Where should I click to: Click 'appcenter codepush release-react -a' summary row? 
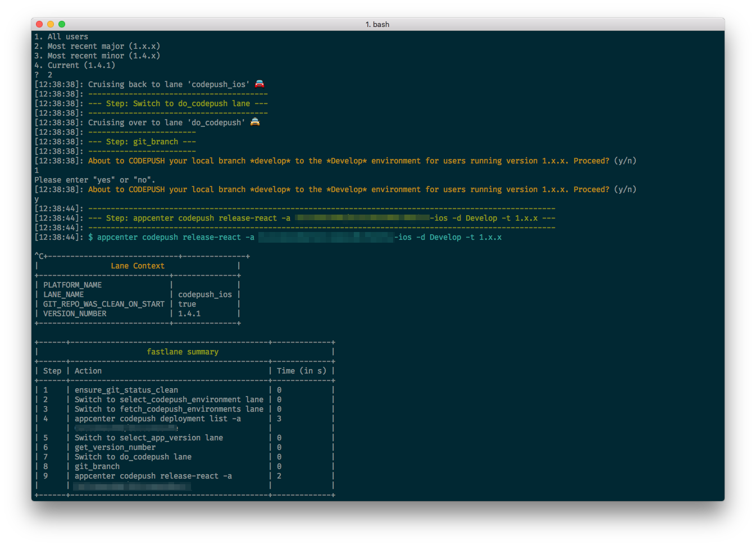pos(153,476)
